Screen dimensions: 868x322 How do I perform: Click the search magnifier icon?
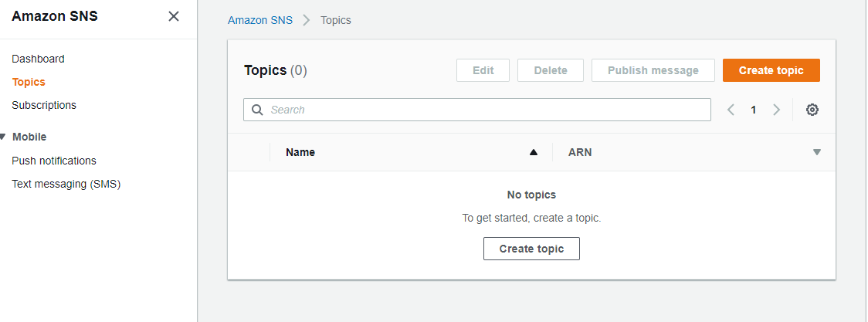point(257,110)
